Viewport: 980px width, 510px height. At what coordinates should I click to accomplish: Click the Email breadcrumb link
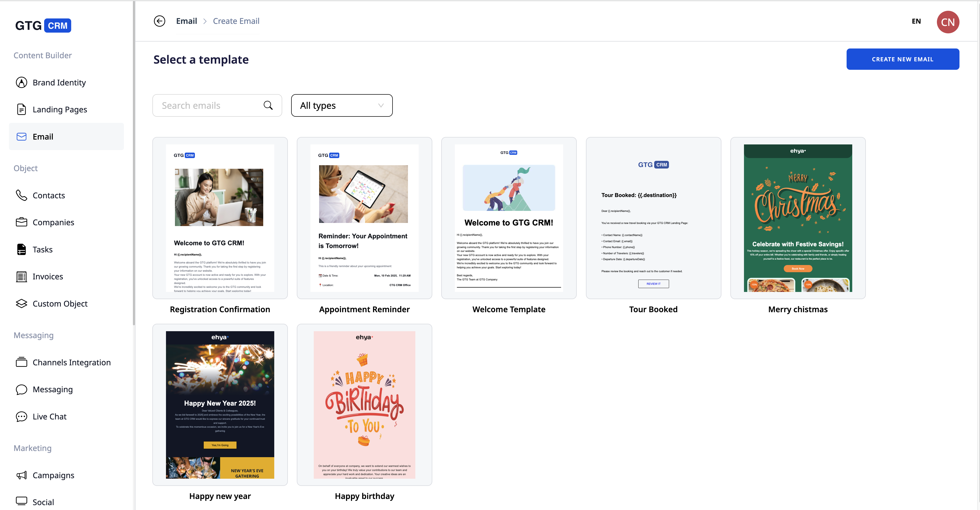(187, 21)
